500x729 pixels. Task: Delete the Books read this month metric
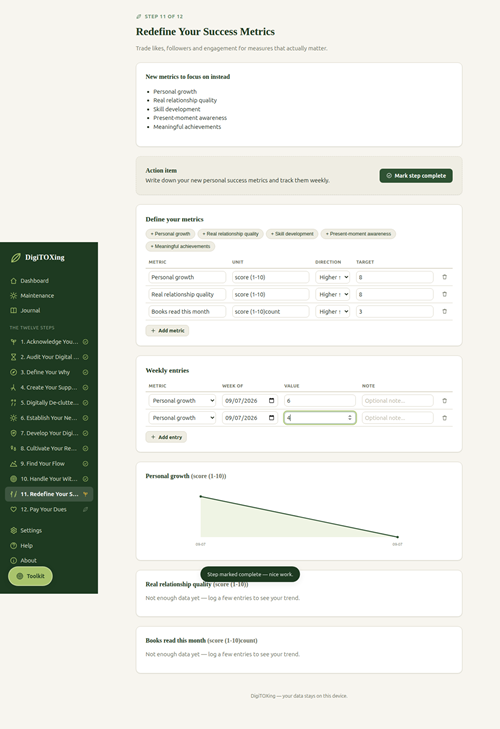[x=444, y=311]
